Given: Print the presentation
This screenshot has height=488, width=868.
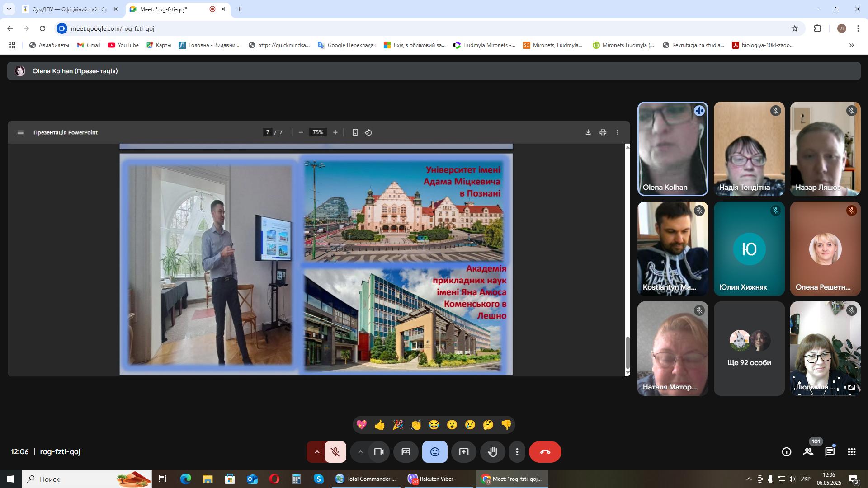Looking at the screenshot, I should [x=603, y=132].
